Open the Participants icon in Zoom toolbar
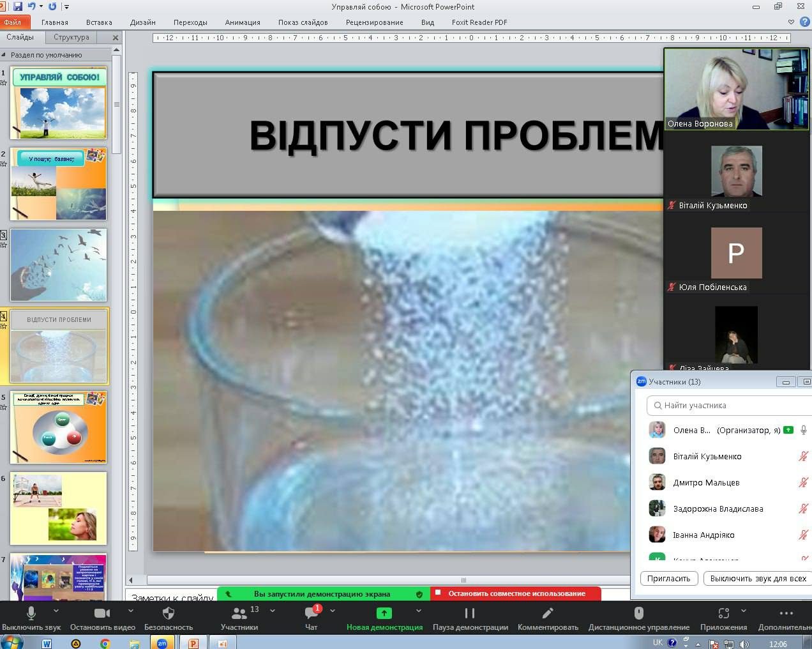Screen dimensions: 812x649 click(239, 614)
